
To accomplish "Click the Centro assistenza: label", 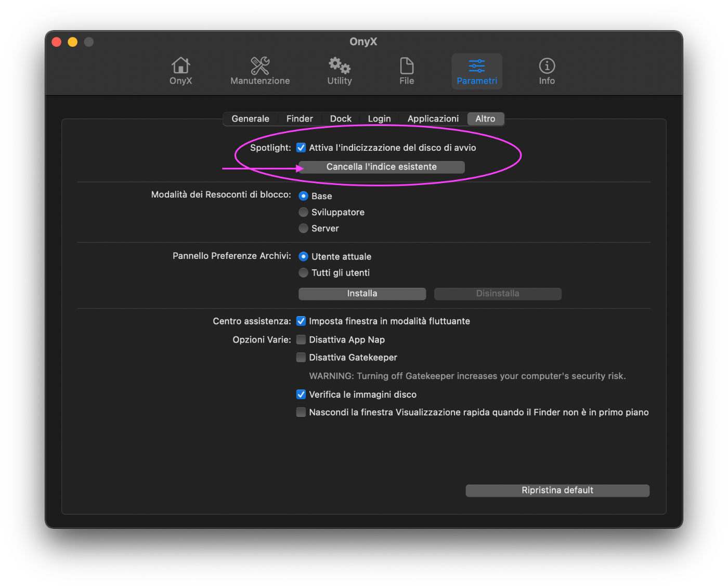I will [252, 321].
